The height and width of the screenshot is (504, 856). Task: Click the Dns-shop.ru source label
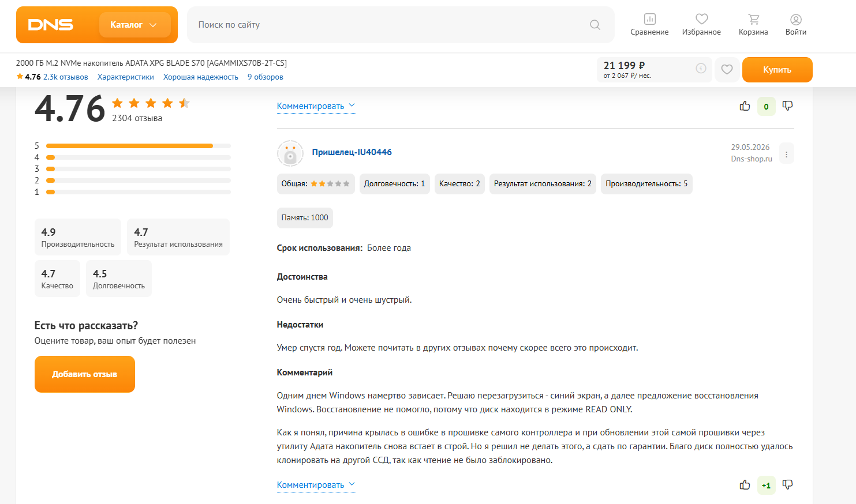[x=752, y=159]
